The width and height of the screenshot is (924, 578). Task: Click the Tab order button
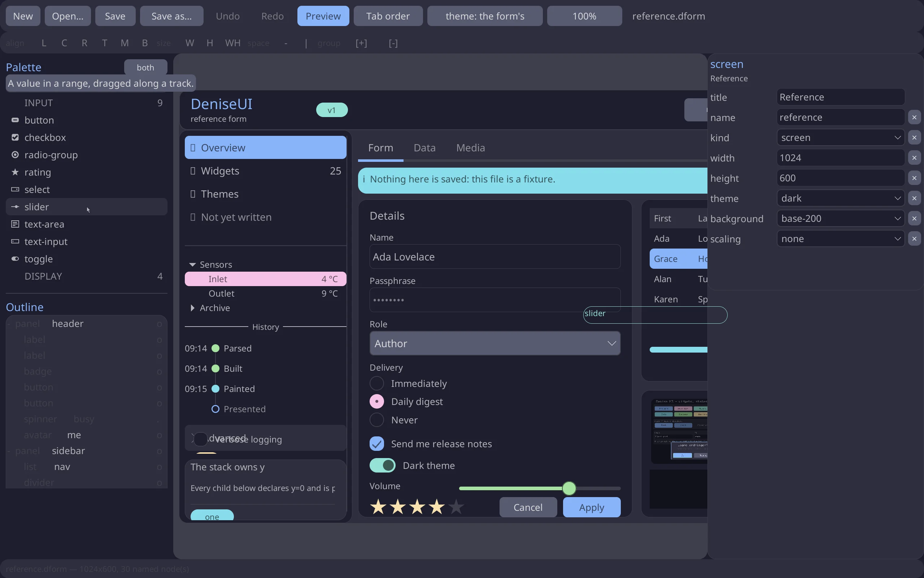(388, 16)
